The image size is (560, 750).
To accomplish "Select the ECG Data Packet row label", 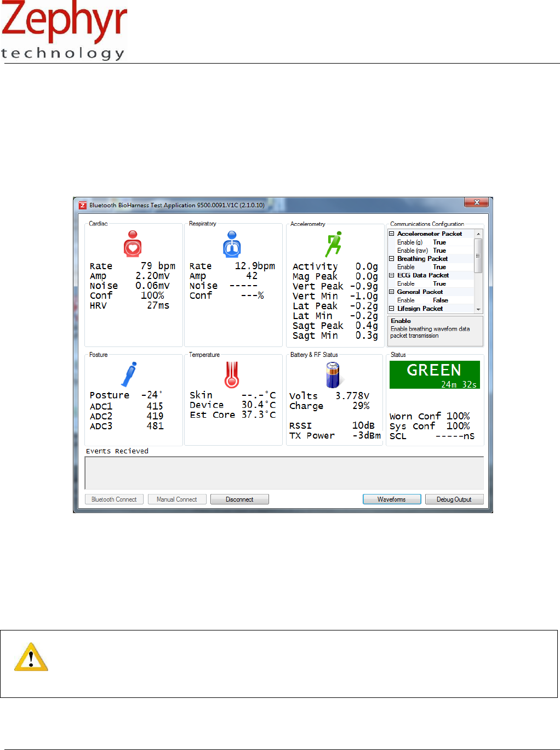I will coord(423,275).
